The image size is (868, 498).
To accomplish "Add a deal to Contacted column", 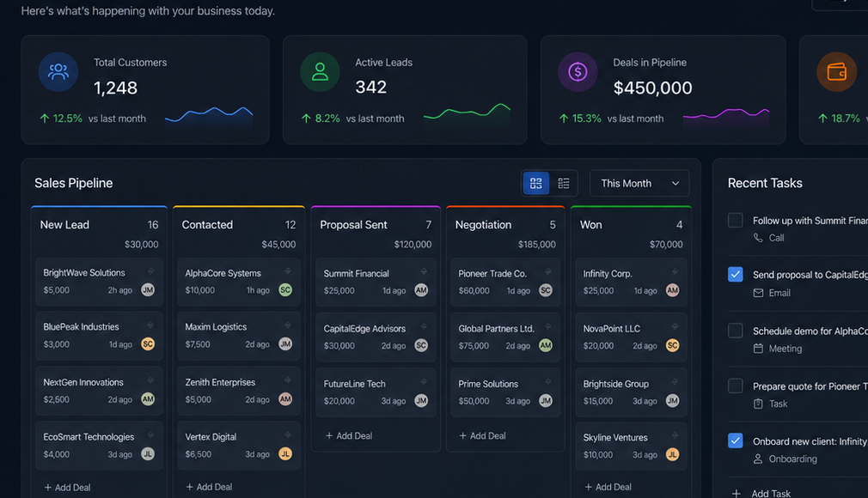I will coord(209,487).
